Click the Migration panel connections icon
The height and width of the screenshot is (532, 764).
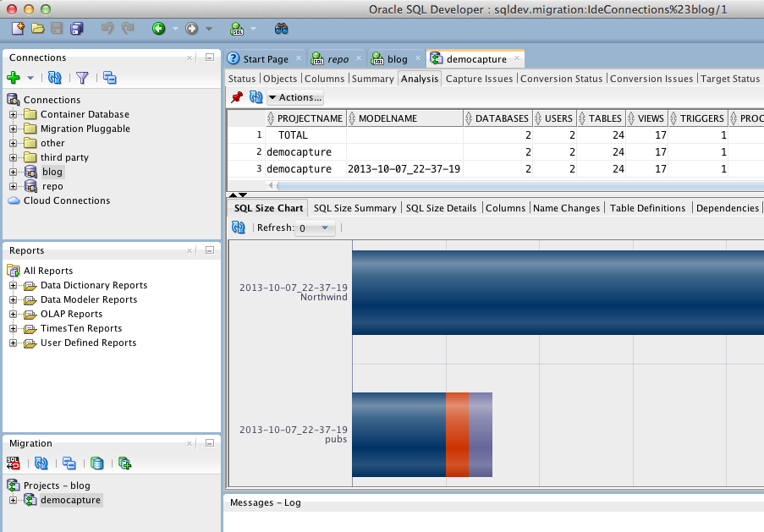pyautogui.click(x=69, y=463)
